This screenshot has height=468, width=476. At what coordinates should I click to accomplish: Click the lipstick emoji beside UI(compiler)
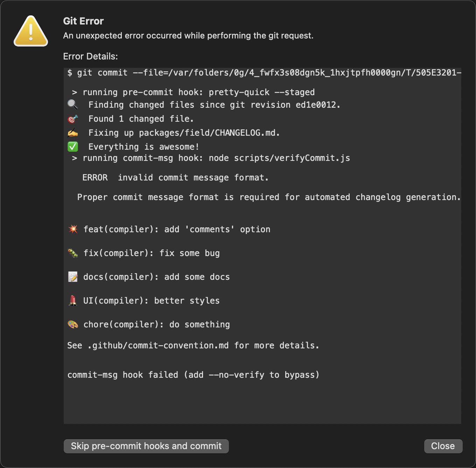73,300
